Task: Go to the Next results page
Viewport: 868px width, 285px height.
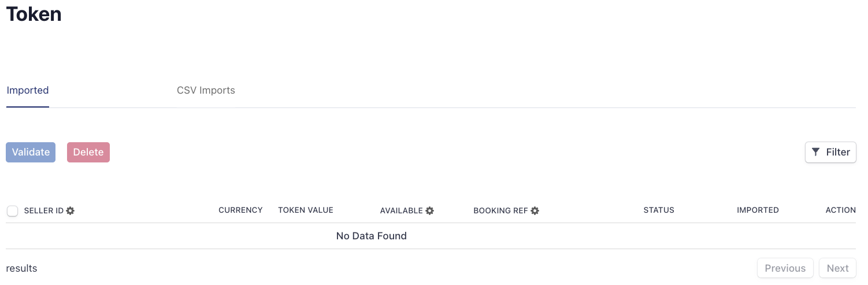Action: [837, 268]
